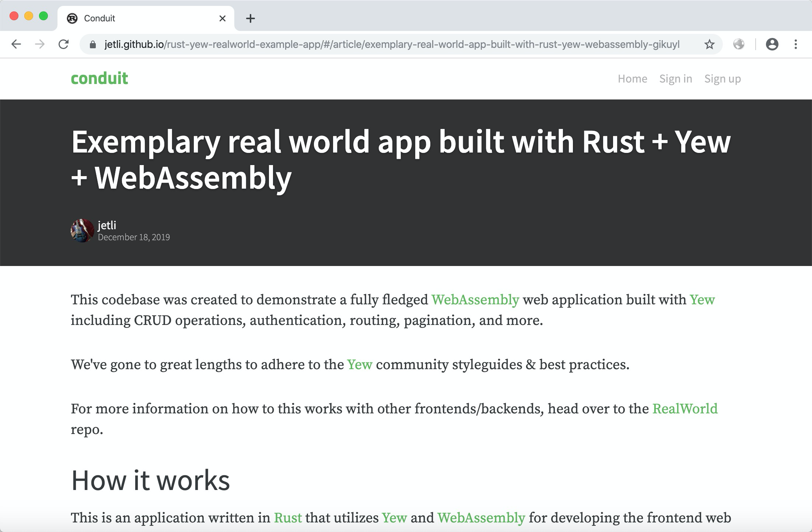
Task: Click the globe extension icon
Action: coord(738,45)
